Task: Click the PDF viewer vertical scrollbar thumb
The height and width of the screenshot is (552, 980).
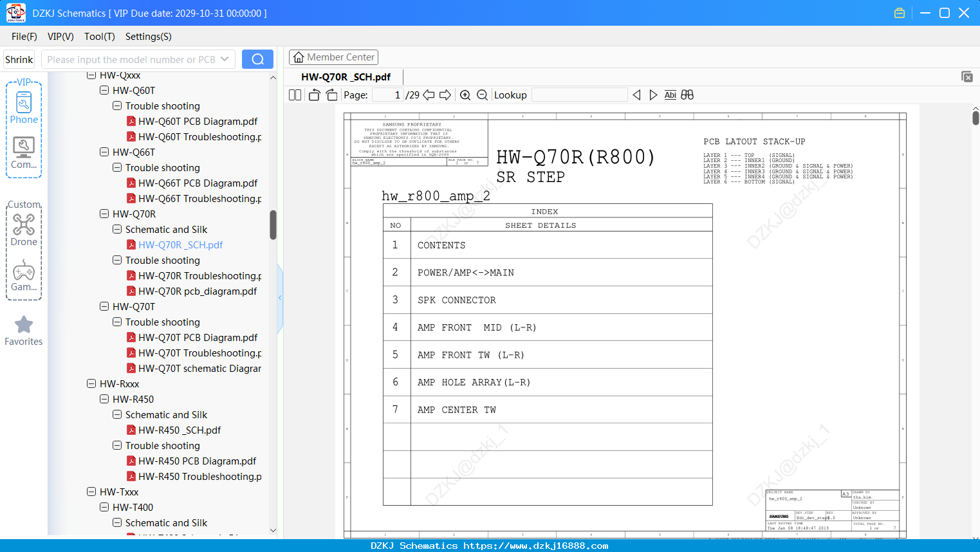Action: pos(975,118)
